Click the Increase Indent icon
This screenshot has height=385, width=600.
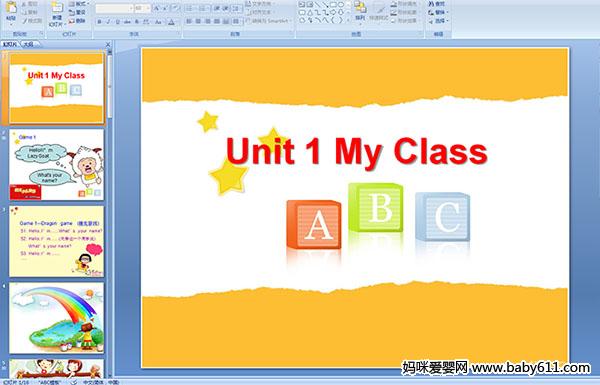(226, 8)
